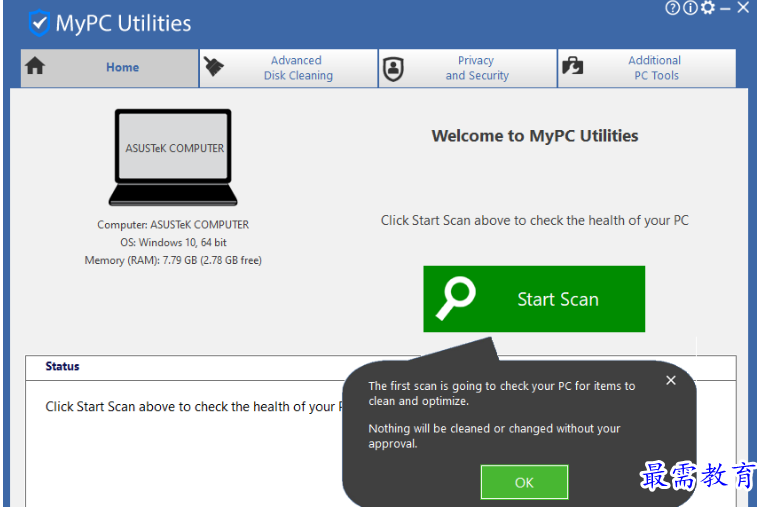764x507 pixels.
Task: Dismiss the tooltip with its X
Action: 671,380
